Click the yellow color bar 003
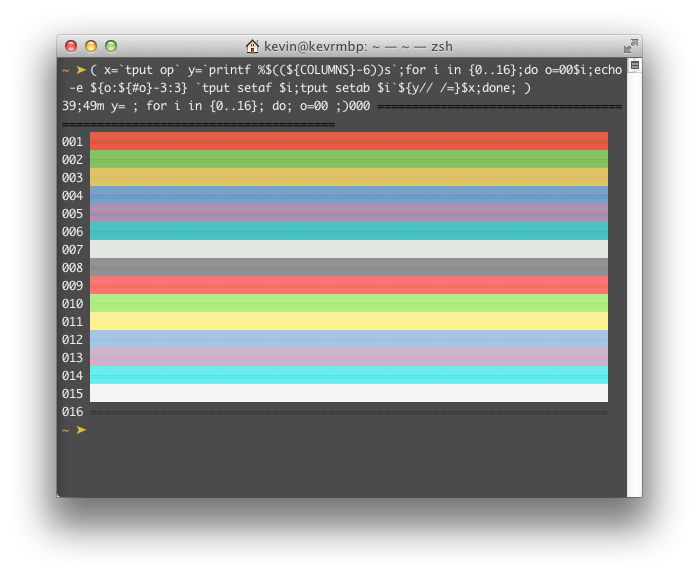The image size is (699, 576). coord(349,177)
